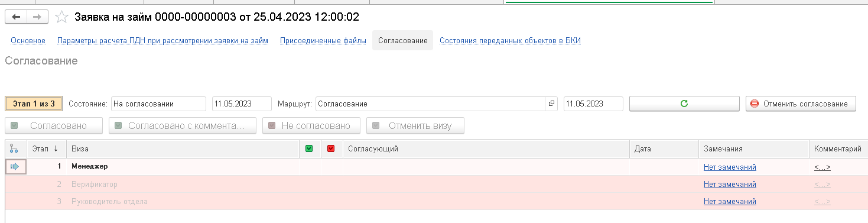The height and width of the screenshot is (223, 868).
Task: Click the Согласовано button
Action: (x=54, y=125)
